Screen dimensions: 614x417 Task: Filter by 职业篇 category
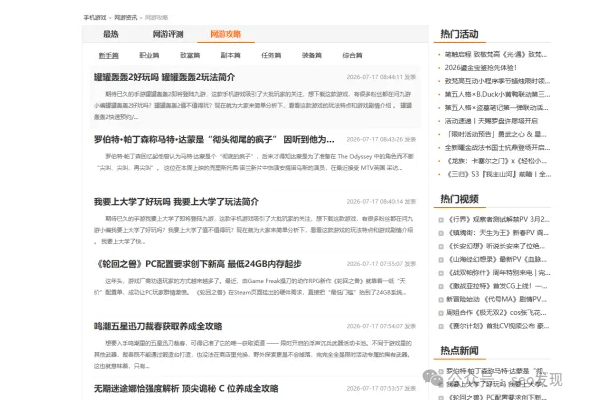click(x=149, y=55)
